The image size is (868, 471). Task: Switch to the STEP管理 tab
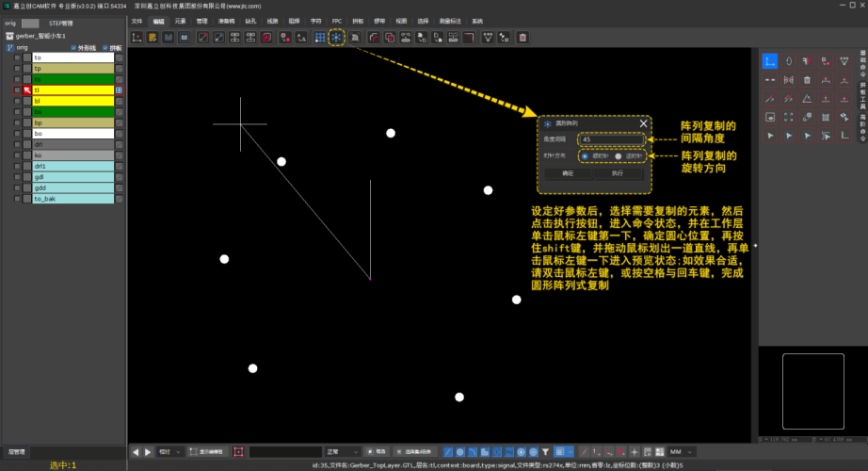(x=60, y=24)
